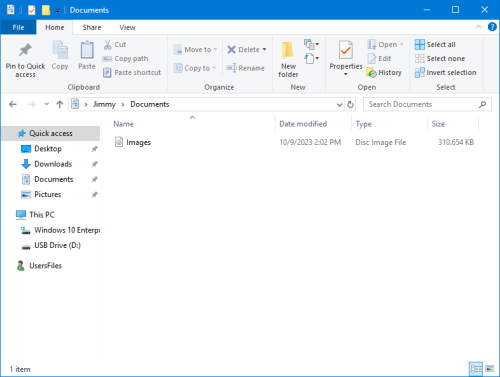Image resolution: width=500 pixels, height=377 pixels.
Task: Open the Copy to dropdown
Action: point(195,68)
